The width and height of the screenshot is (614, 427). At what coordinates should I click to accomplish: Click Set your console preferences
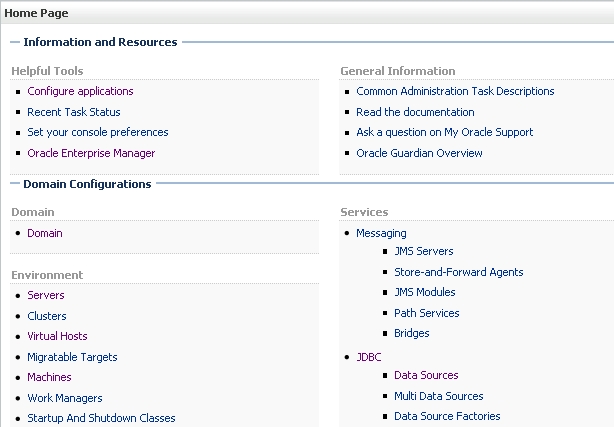pos(98,132)
